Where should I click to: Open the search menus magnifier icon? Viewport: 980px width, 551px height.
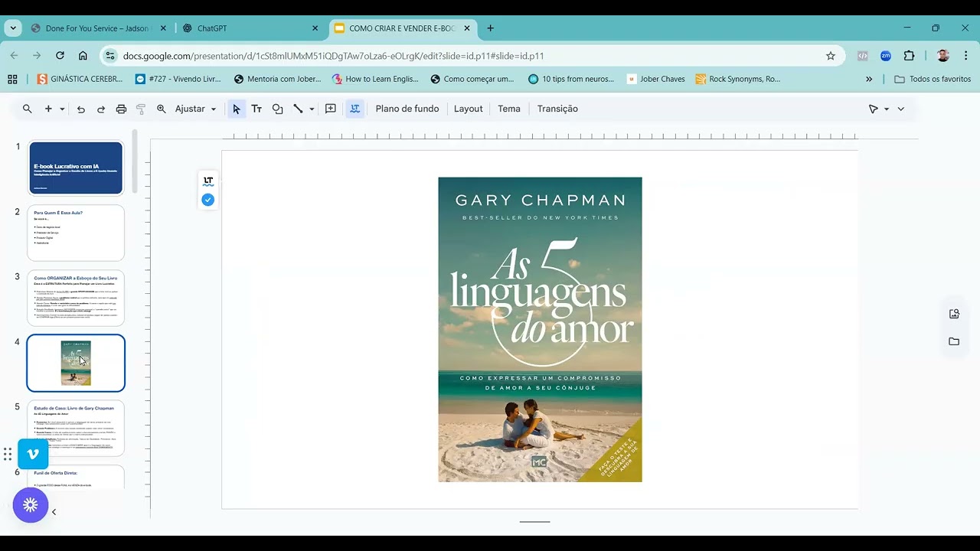pos(28,109)
